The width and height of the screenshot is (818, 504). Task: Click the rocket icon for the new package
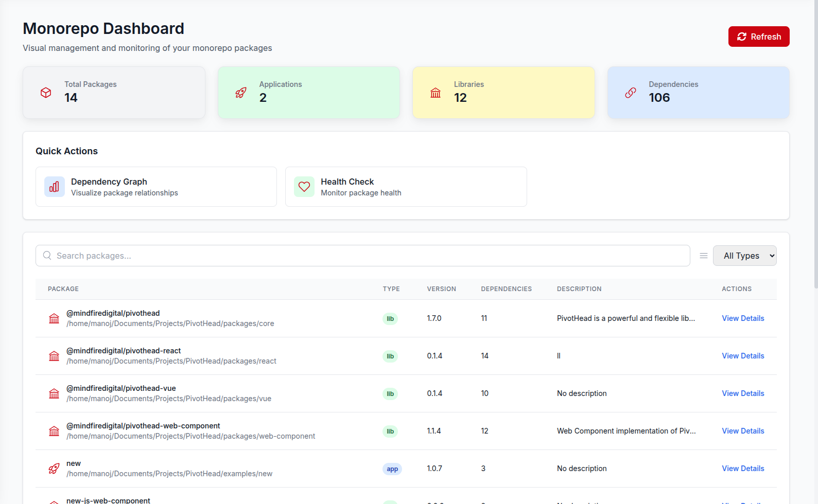click(54, 469)
